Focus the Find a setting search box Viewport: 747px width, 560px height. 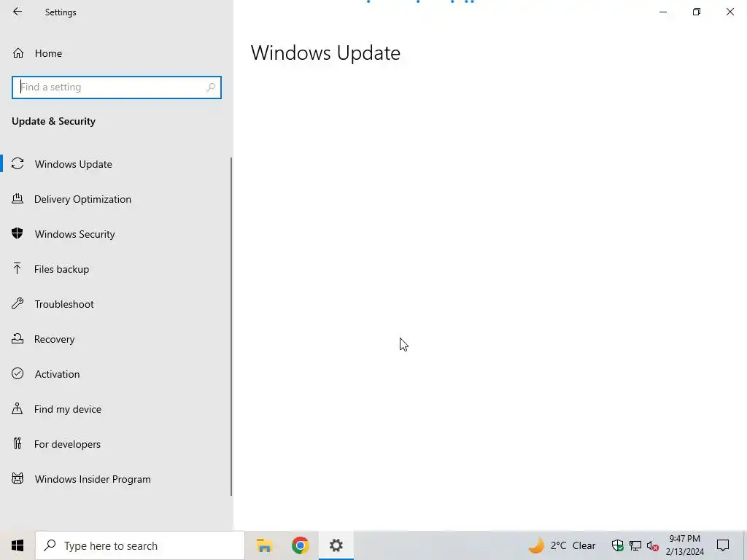click(x=116, y=87)
